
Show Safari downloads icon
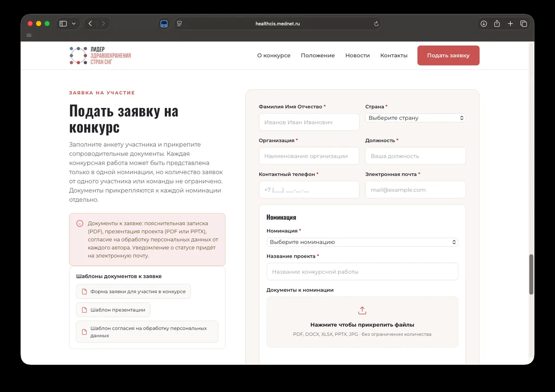coord(484,24)
